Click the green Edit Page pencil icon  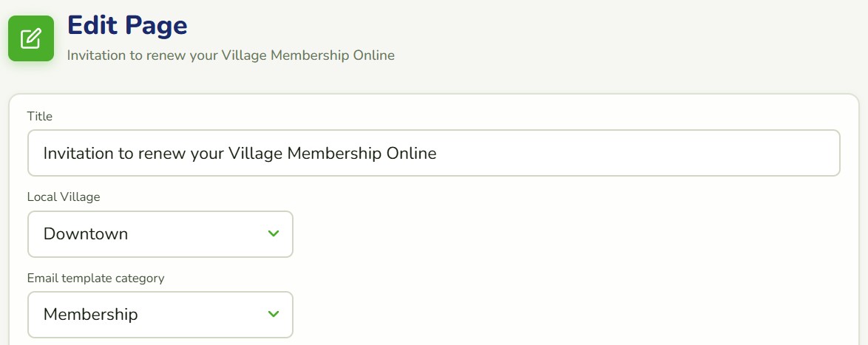pos(31,38)
